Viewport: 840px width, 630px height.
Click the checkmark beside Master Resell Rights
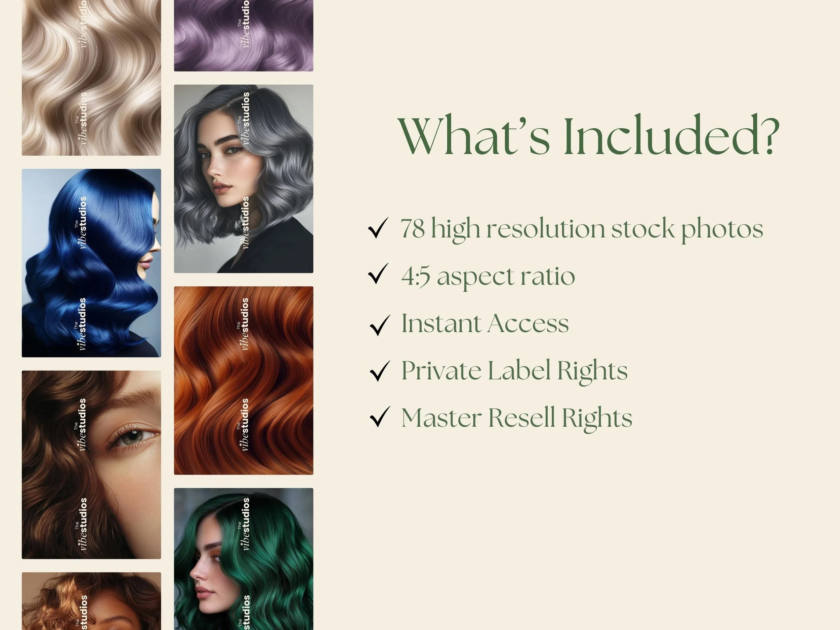tap(380, 417)
